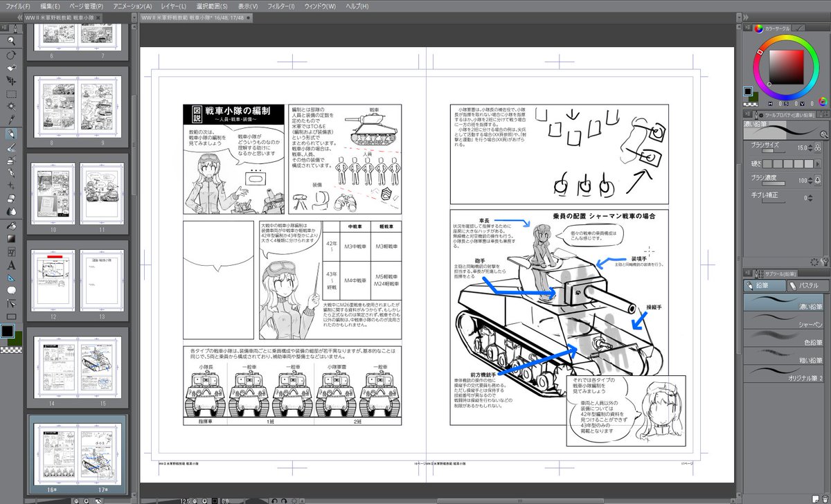Image resolution: width=831 pixels, height=504 pixels.
Task: Select the Eyedropper tool
Action: tap(12, 120)
